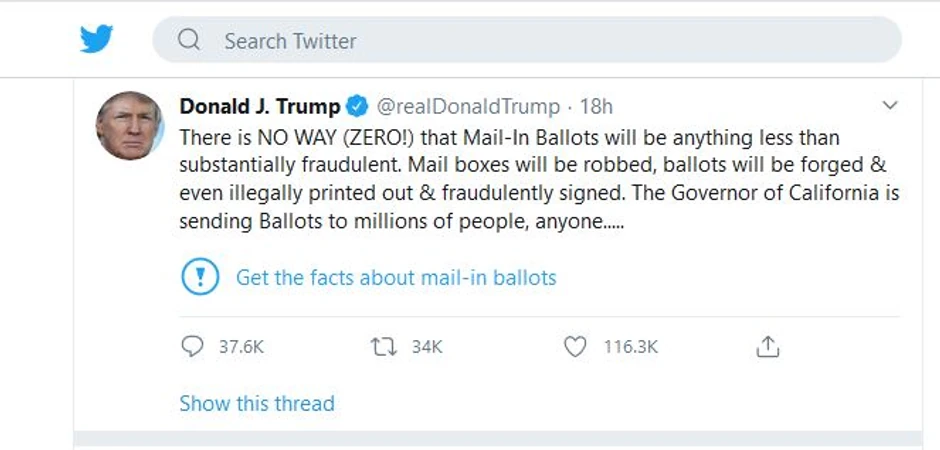This screenshot has height=450, width=940.
Task: Click the magnifier icon in search bar
Action: (x=188, y=40)
